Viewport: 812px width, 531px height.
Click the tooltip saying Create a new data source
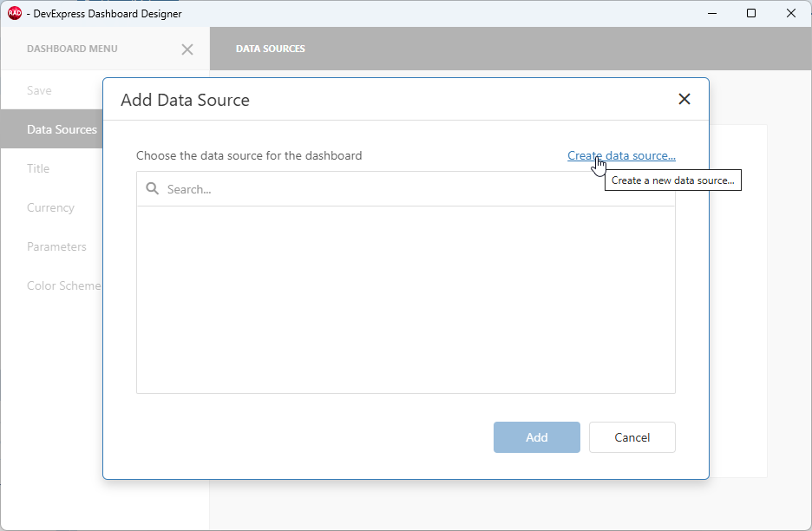pyautogui.click(x=672, y=180)
